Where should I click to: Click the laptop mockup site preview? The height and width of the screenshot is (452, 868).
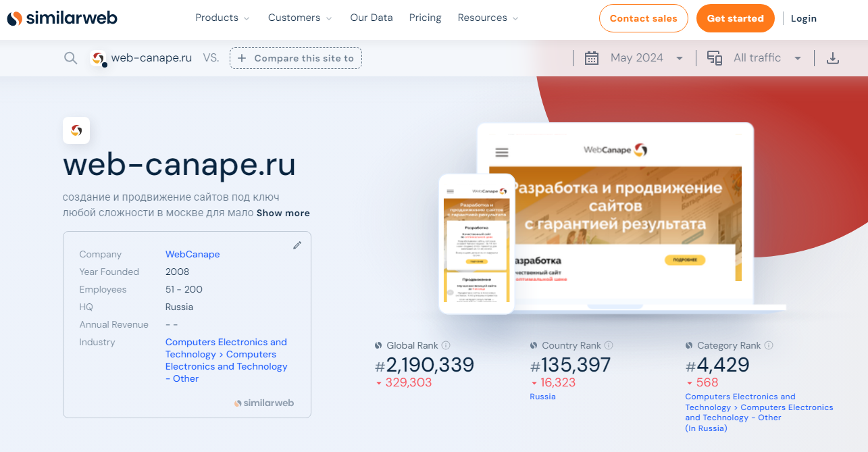tap(615, 216)
